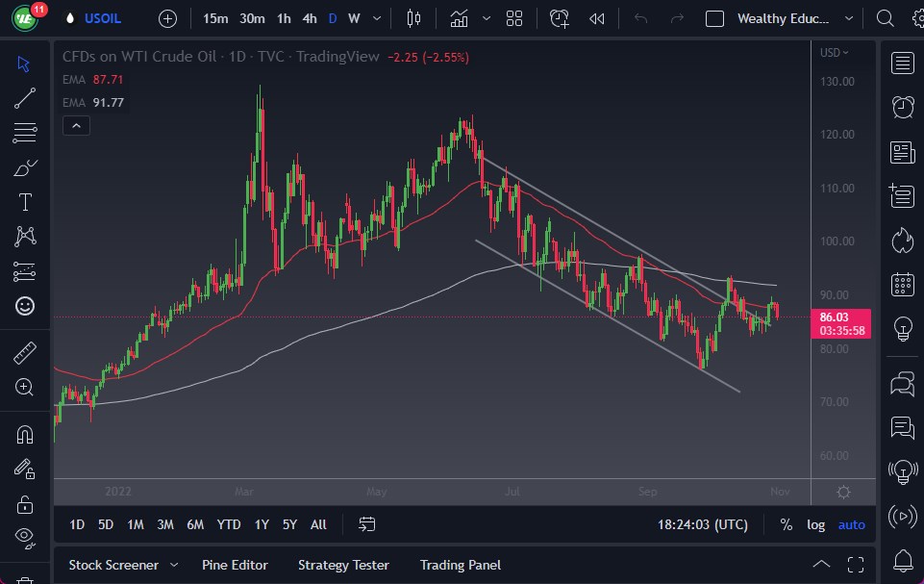This screenshot has height=584, width=924.
Task: Open the Hotlists panel
Action: (x=902, y=240)
